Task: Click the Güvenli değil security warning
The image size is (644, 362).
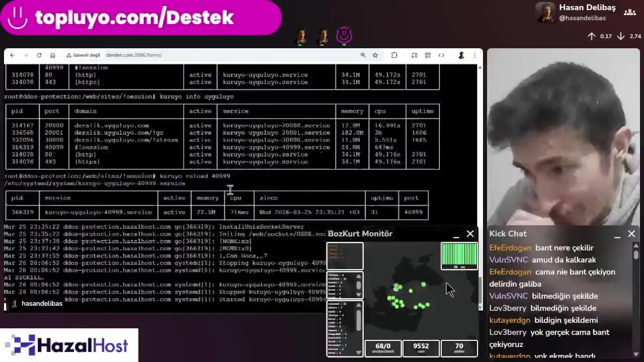Action: 83,55
